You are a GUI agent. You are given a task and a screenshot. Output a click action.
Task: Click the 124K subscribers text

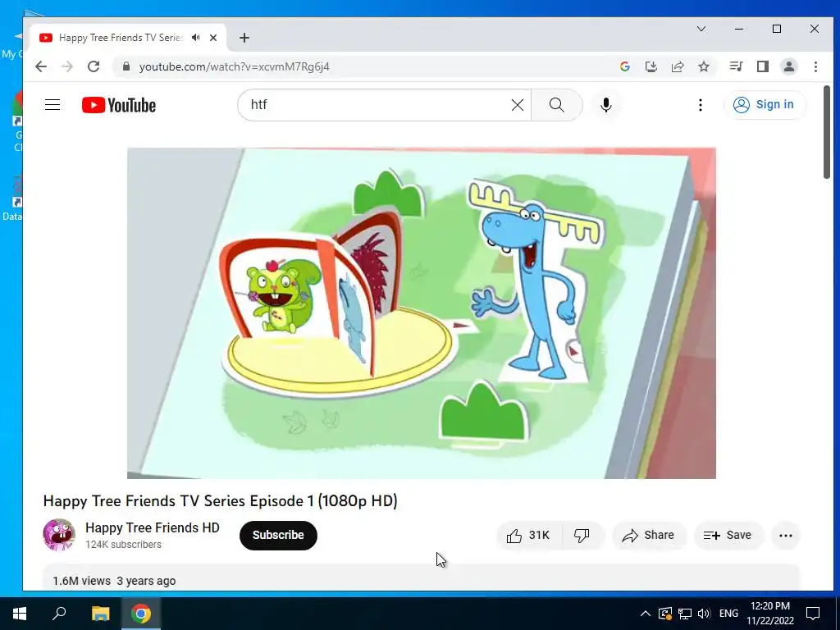(x=123, y=545)
